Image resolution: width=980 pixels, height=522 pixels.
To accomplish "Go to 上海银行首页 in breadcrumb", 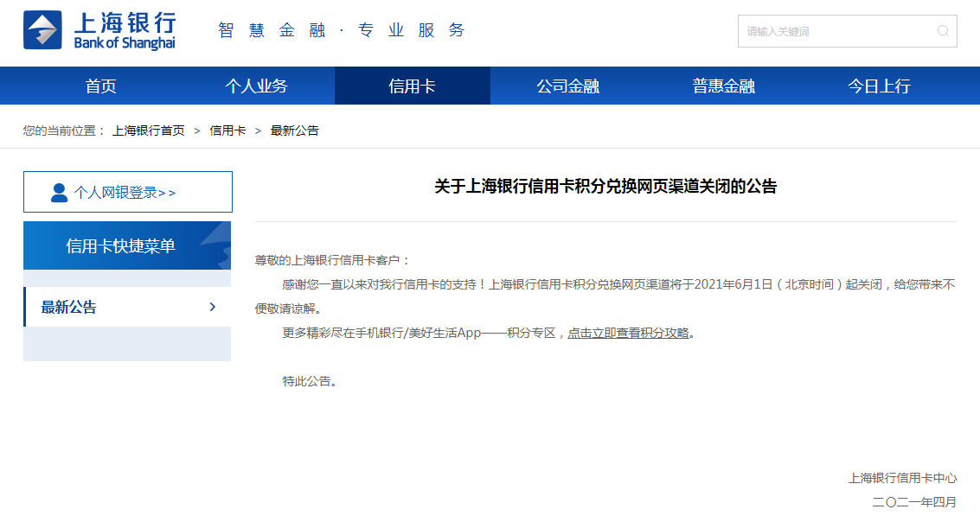I will coord(149,130).
